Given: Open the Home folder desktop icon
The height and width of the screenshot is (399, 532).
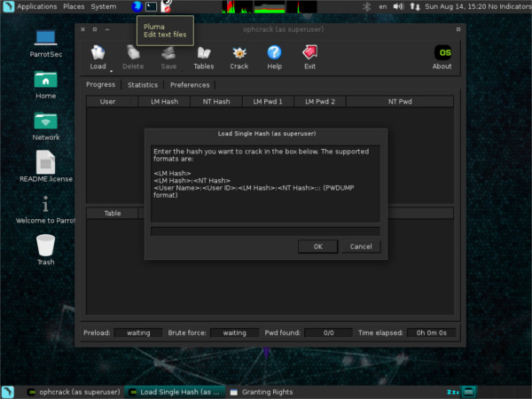Looking at the screenshot, I should click(46, 85).
